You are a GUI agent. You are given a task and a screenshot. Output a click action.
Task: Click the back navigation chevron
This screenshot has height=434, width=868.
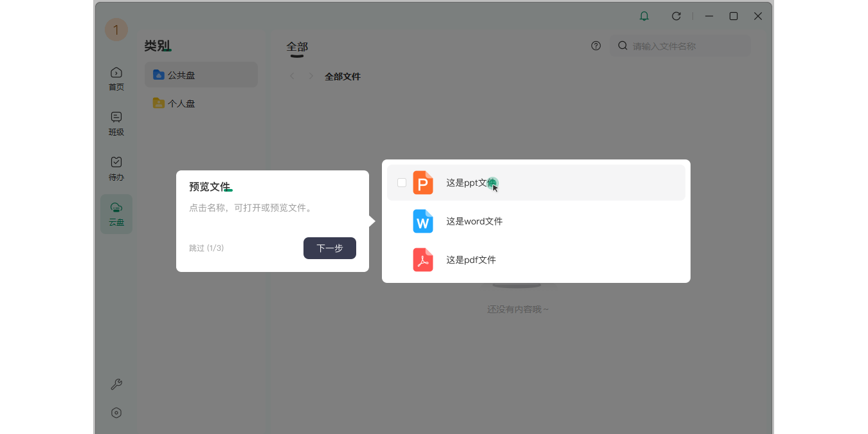(x=292, y=76)
